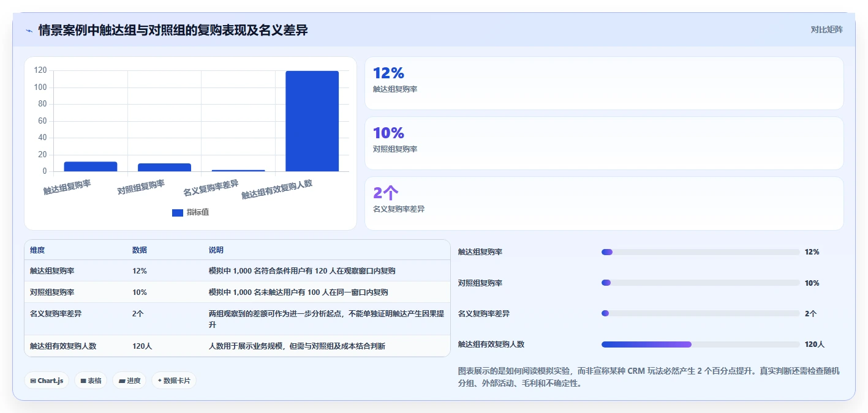Click the Chart.js tag chip
This screenshot has width=868, height=413.
tap(47, 381)
